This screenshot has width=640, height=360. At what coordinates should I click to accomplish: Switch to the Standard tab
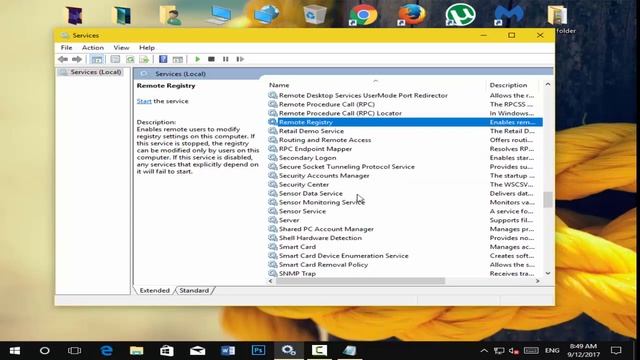(194, 291)
